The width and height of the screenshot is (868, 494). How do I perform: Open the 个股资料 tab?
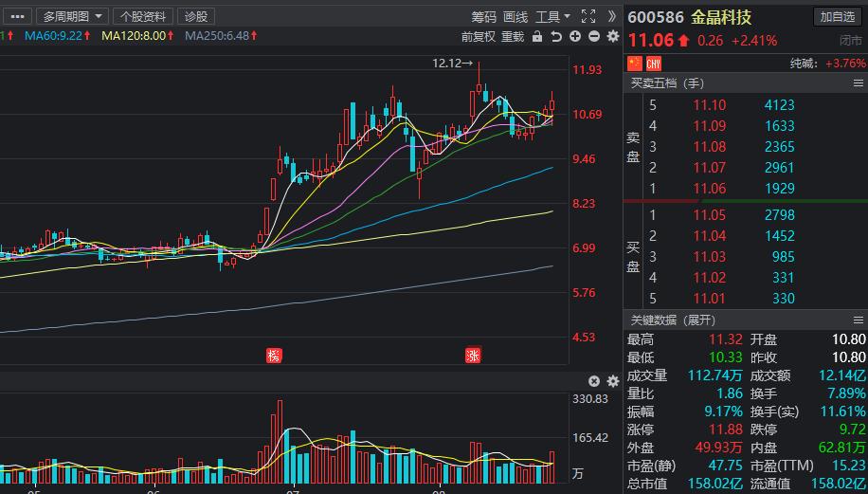(143, 17)
